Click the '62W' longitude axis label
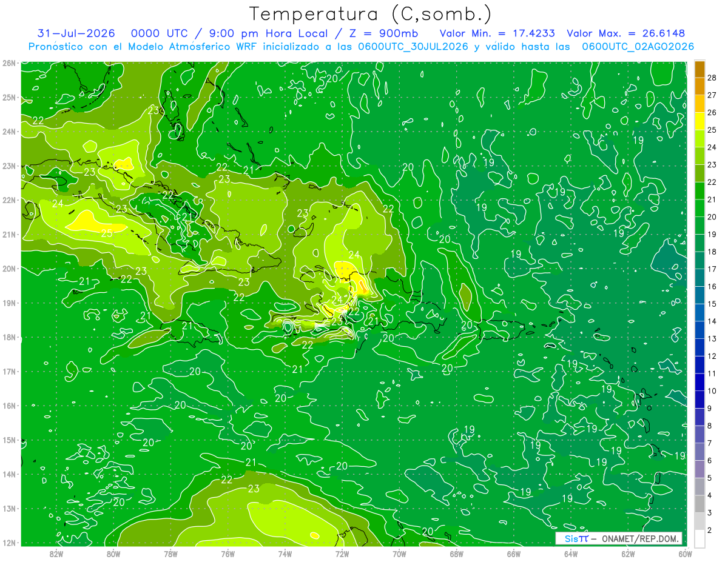The width and height of the screenshot is (728, 562). pos(628,553)
